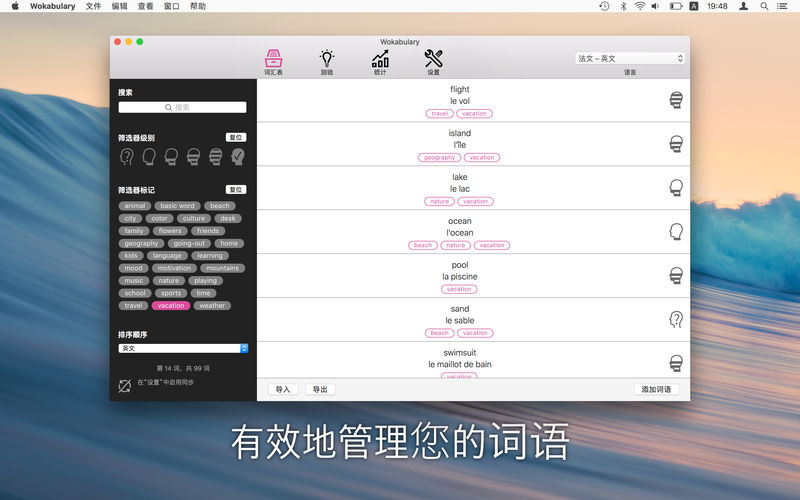This screenshot has height=500, width=800.
Task: Open the 法文 – 英文 language dropdown
Action: (x=630, y=59)
